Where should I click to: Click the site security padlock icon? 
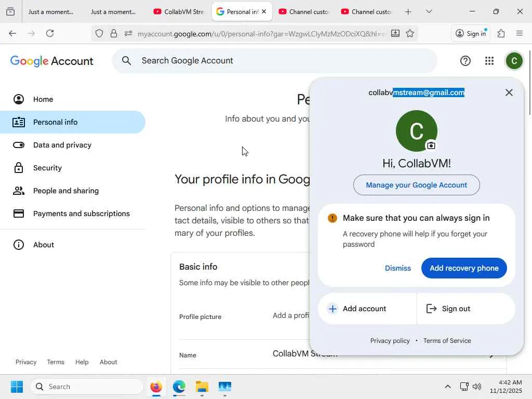tap(114, 33)
